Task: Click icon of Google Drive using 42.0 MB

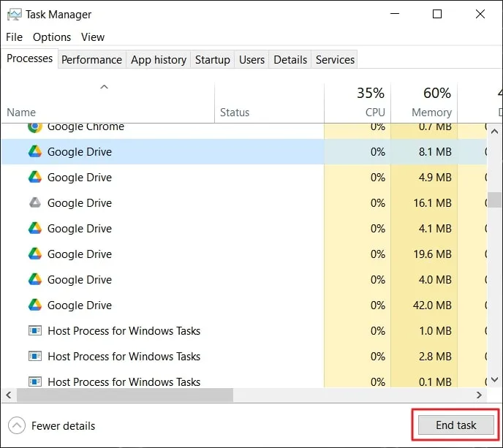Action: 34,305
